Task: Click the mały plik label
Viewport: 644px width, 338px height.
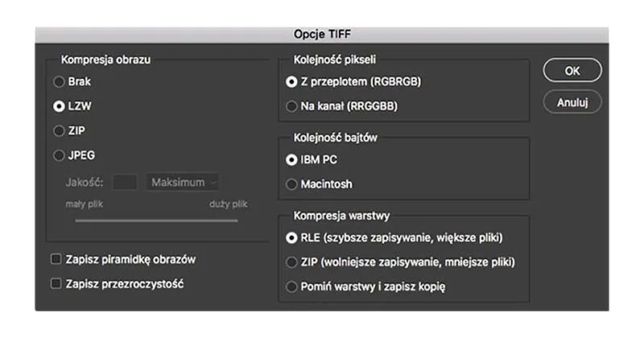Action: (x=84, y=204)
